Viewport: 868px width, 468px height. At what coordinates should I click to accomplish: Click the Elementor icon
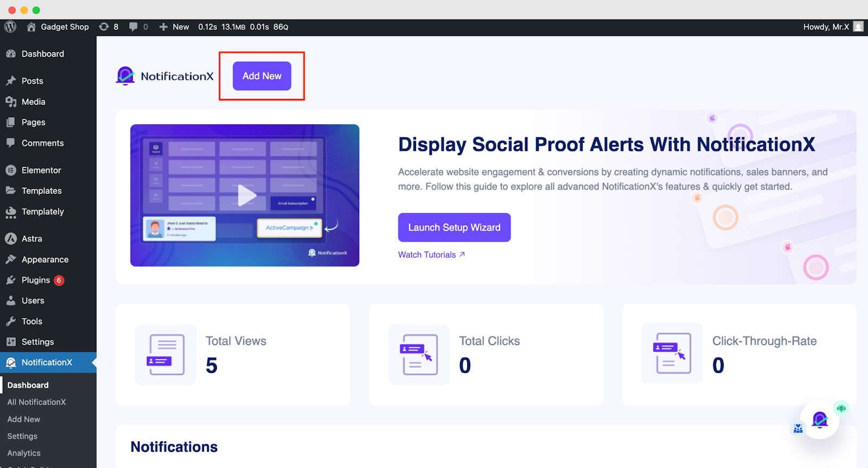tap(11, 170)
